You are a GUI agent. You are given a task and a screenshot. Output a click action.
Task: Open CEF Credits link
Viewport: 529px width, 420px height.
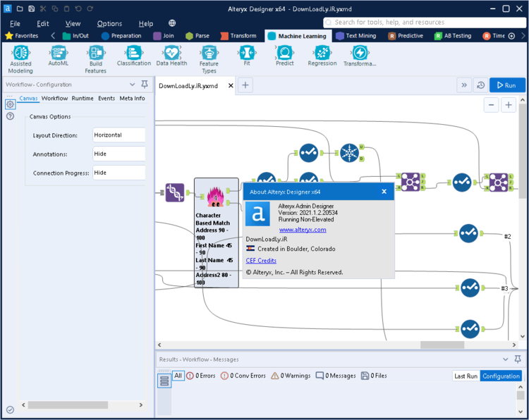(x=261, y=260)
